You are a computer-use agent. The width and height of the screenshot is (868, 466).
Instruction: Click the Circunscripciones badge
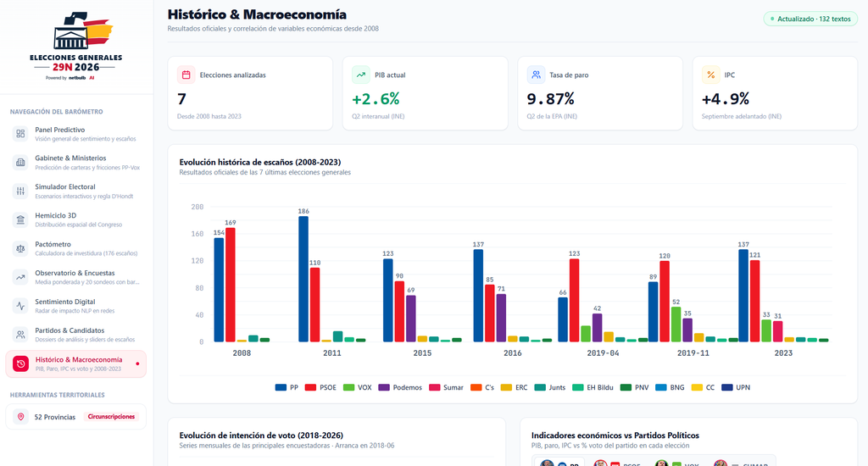pyautogui.click(x=111, y=417)
